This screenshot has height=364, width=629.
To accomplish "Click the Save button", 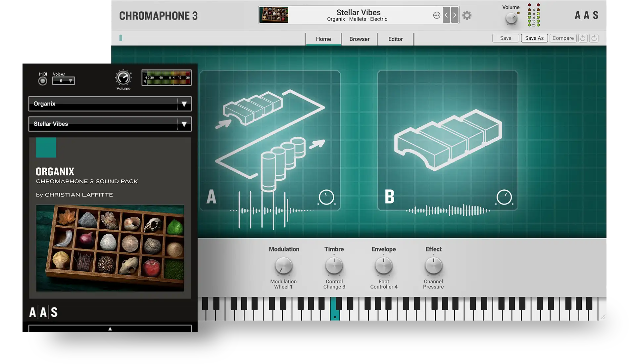I will click(506, 38).
